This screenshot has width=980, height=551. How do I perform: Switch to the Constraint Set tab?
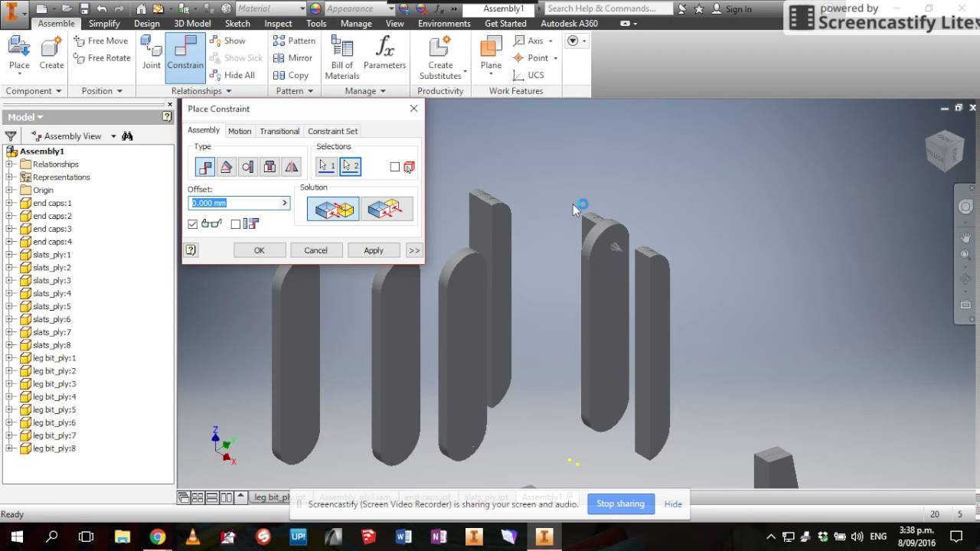[x=332, y=131]
